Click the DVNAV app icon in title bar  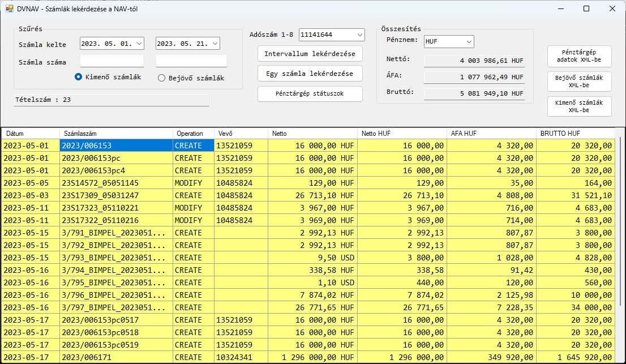pos(9,9)
